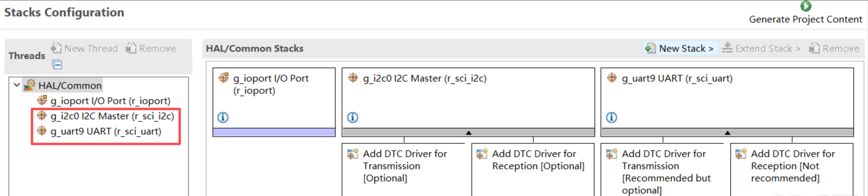Collapse the HAL/Common tree node
868x196 pixels.
pos(16,85)
